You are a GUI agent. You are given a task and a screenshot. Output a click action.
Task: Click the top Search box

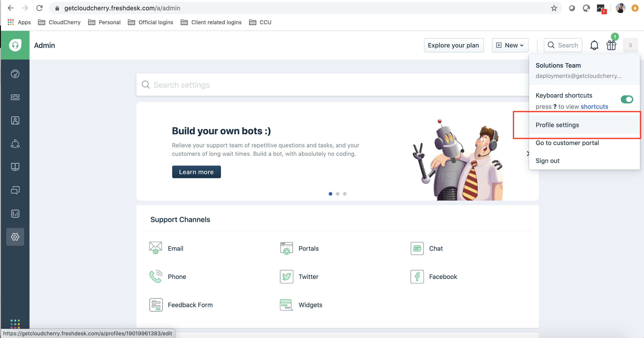coord(563,45)
